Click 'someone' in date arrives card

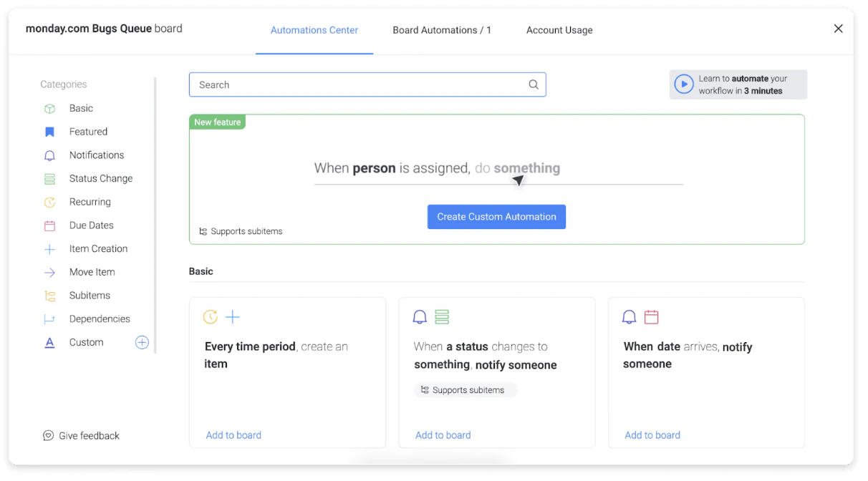click(647, 364)
